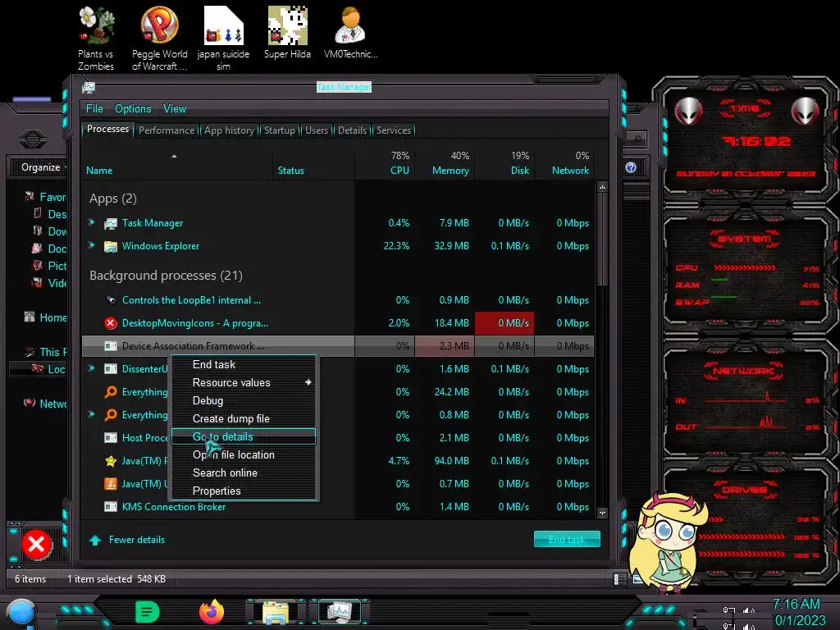Click the Controls the LoopBe1 process icon
The height and width of the screenshot is (630, 840).
point(111,300)
